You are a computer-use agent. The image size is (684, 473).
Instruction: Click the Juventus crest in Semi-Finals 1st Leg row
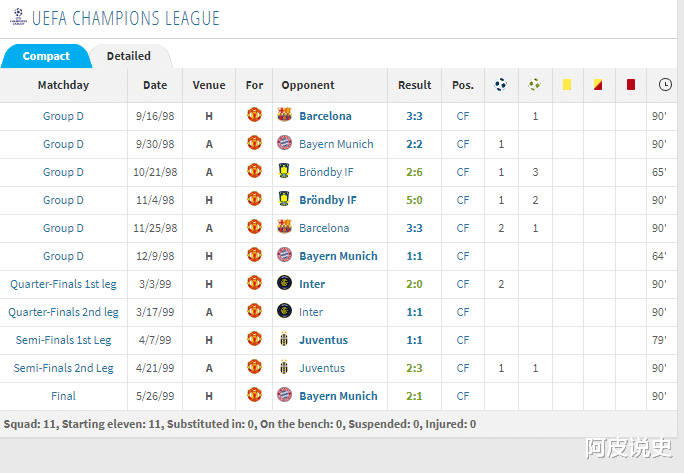point(284,340)
